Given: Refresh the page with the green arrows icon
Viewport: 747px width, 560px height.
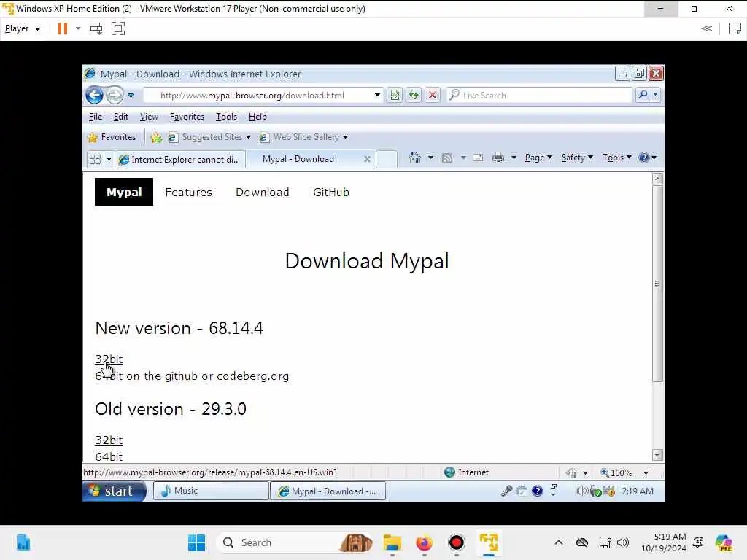Looking at the screenshot, I should pos(414,96).
